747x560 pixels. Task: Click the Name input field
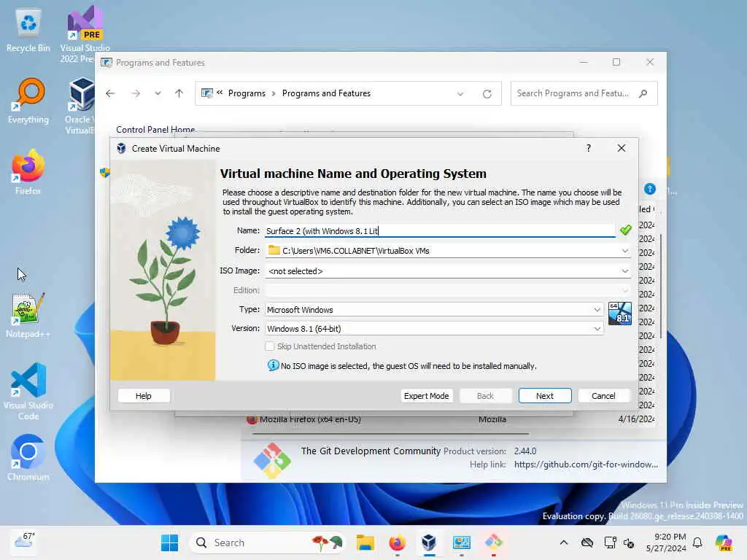pos(440,231)
